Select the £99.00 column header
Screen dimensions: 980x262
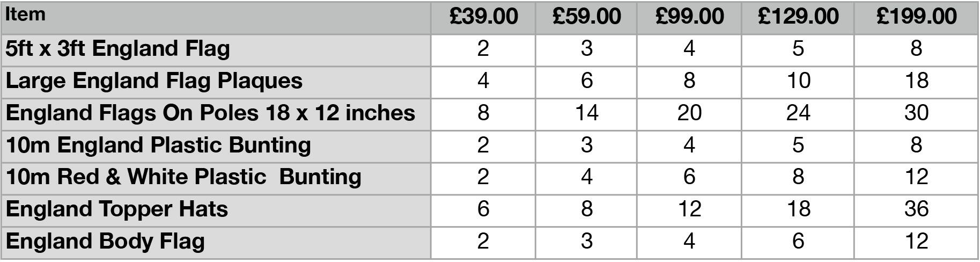[x=689, y=18]
